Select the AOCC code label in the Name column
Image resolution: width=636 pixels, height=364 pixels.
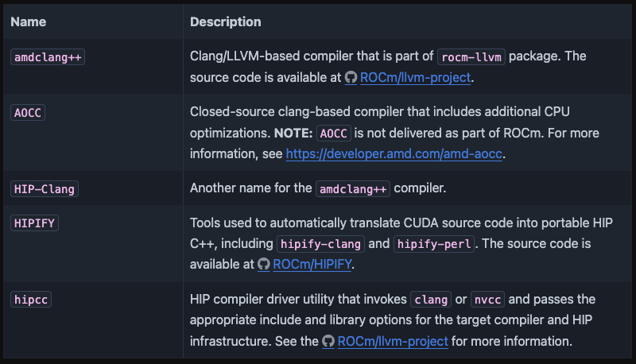[28, 112]
